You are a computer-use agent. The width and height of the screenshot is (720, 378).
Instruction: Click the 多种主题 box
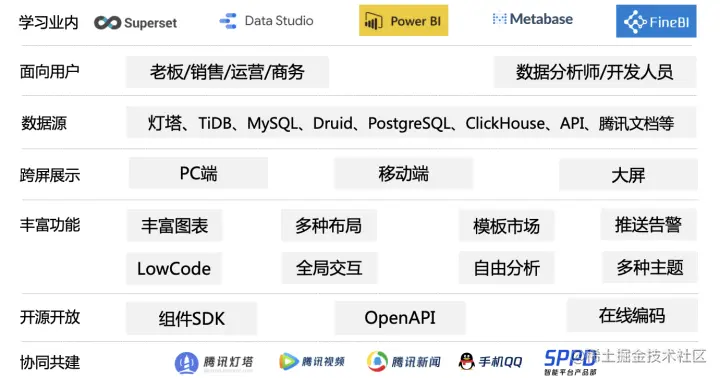650,267
